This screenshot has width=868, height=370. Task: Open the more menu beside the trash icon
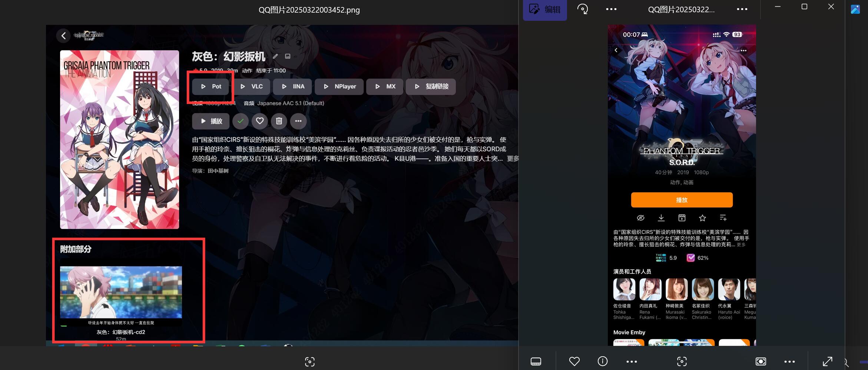[x=298, y=121]
